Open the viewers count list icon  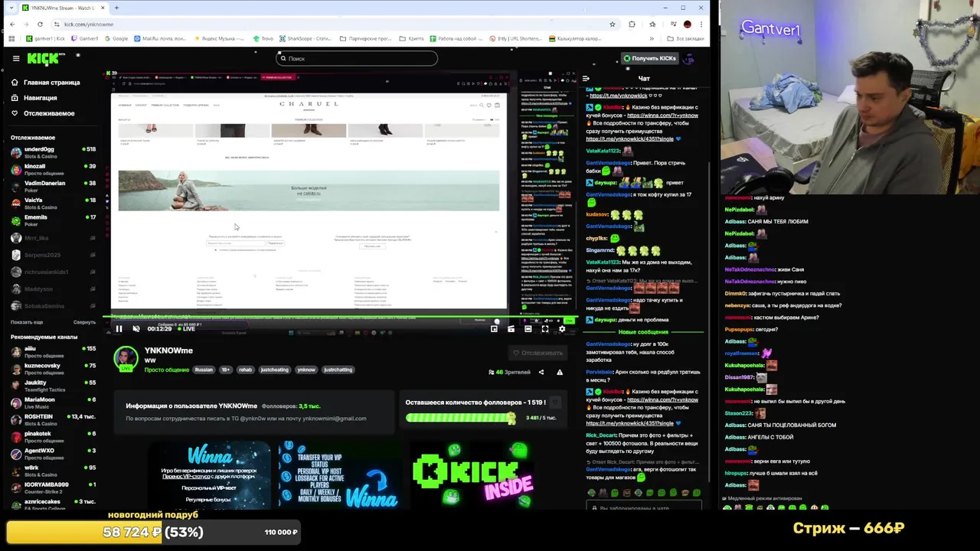[491, 372]
